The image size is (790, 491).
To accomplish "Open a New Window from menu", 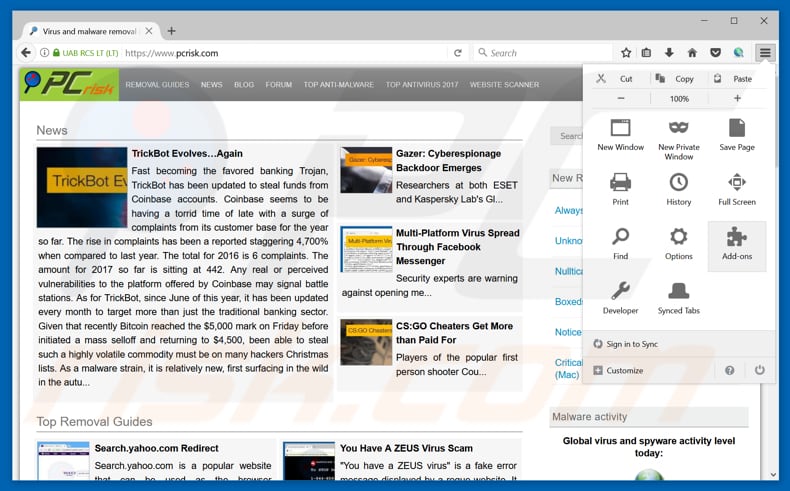I will (621, 135).
